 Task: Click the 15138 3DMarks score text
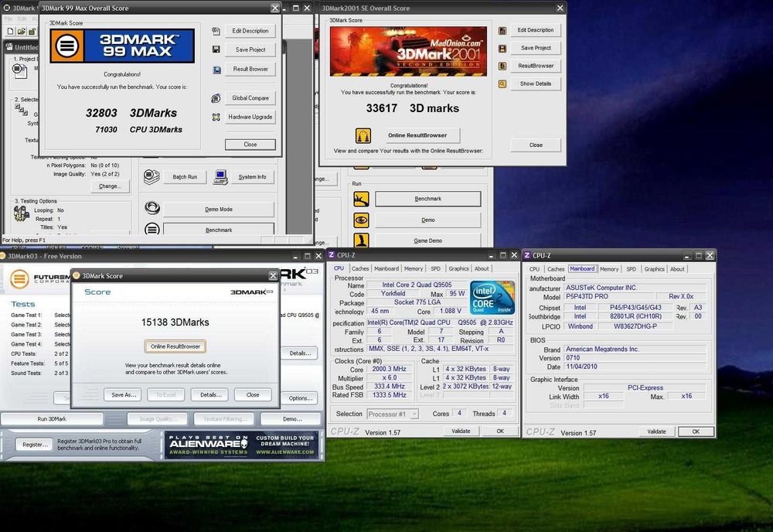tap(175, 322)
